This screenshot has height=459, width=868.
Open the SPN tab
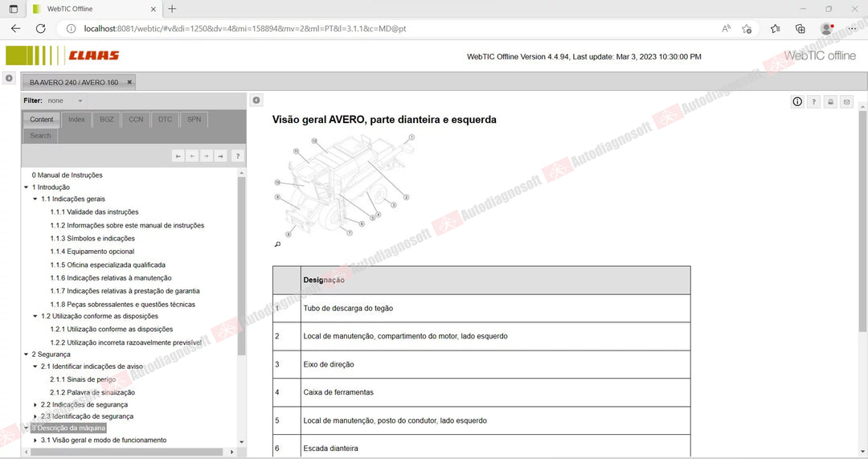pos(194,119)
